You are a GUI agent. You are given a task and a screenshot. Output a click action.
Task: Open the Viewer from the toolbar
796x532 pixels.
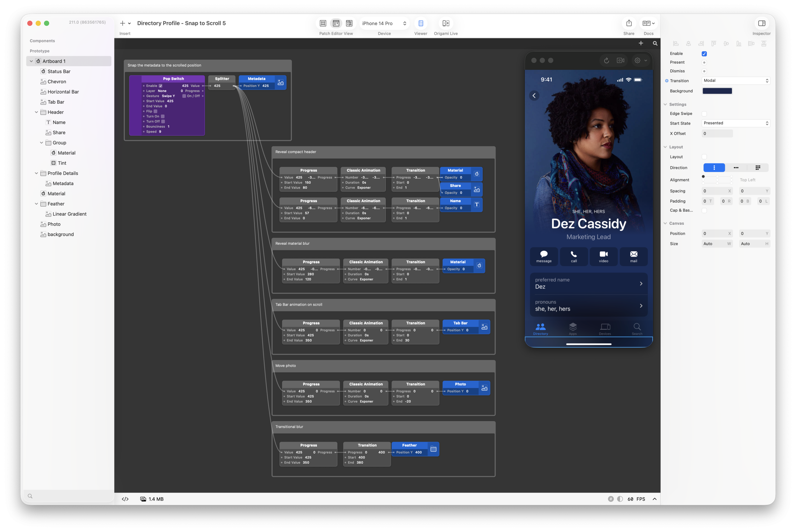[421, 23]
